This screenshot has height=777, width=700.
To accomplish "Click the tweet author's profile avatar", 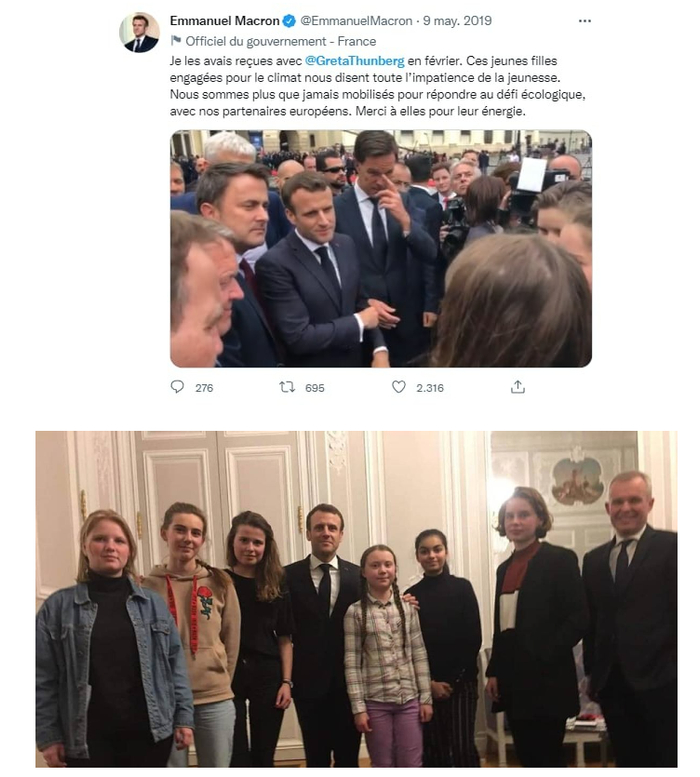I will (139, 32).
